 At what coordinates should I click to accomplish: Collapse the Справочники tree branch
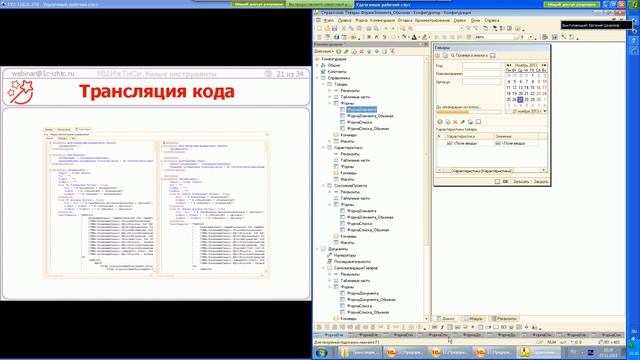[317, 78]
